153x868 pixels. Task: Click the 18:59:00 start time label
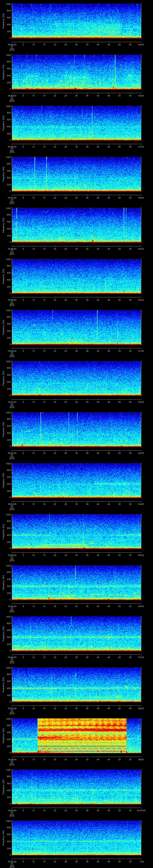[x=12, y=810]
